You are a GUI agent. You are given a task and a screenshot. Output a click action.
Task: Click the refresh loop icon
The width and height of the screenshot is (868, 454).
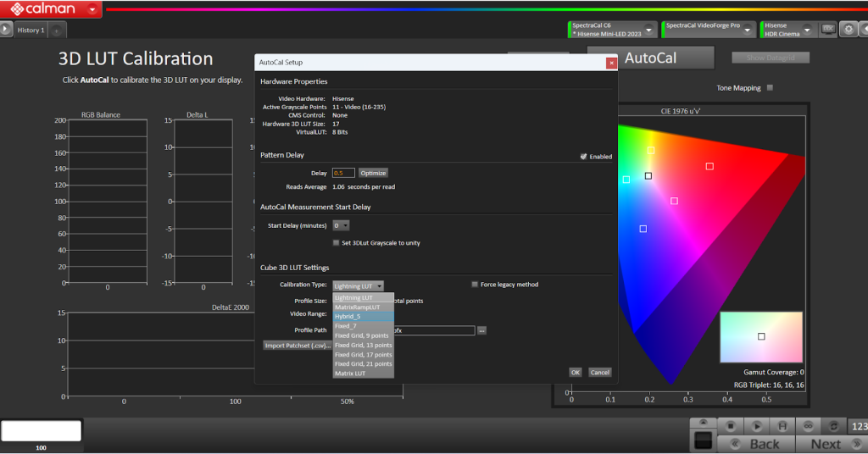834,426
